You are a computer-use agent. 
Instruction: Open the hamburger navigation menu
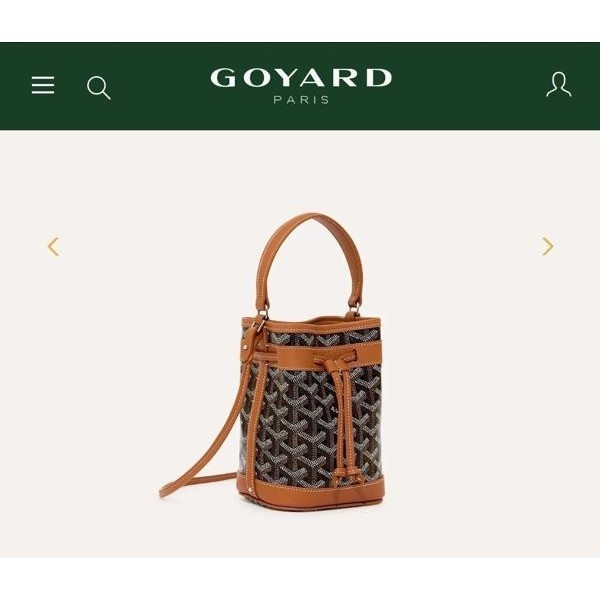43,85
